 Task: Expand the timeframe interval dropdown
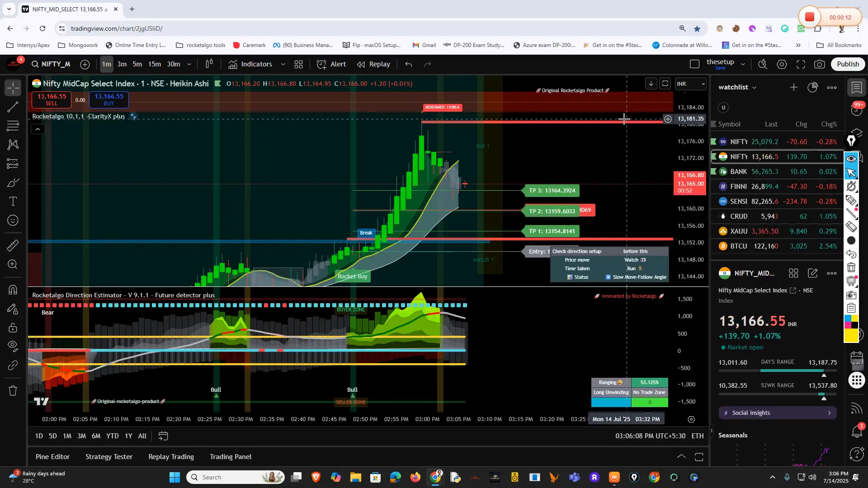[189, 64]
